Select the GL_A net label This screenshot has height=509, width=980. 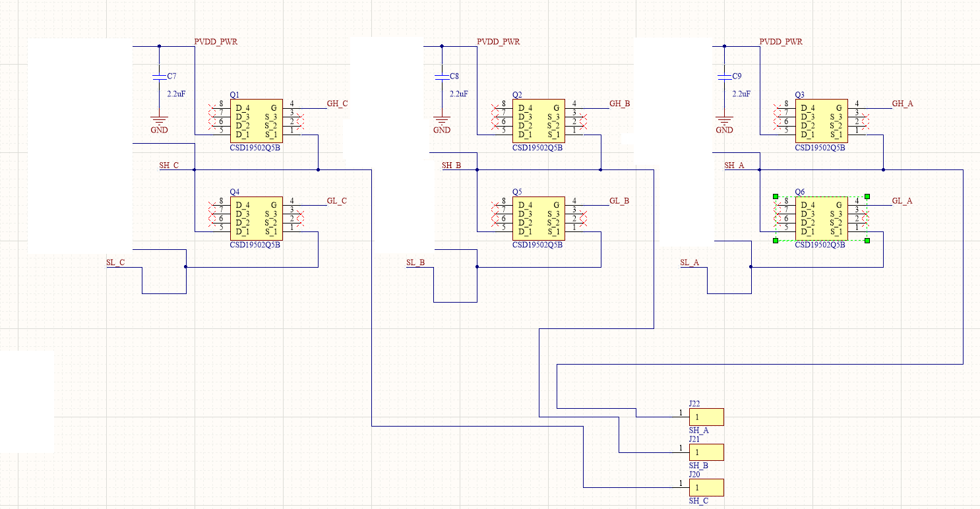902,201
